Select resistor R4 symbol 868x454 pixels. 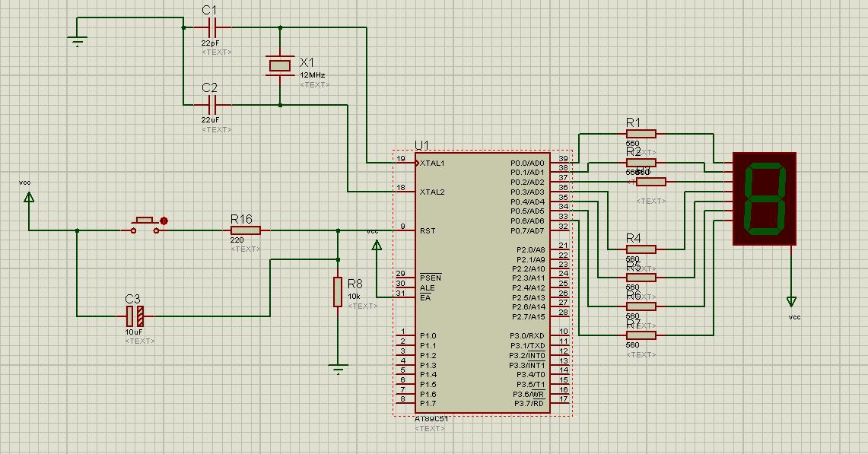point(641,249)
